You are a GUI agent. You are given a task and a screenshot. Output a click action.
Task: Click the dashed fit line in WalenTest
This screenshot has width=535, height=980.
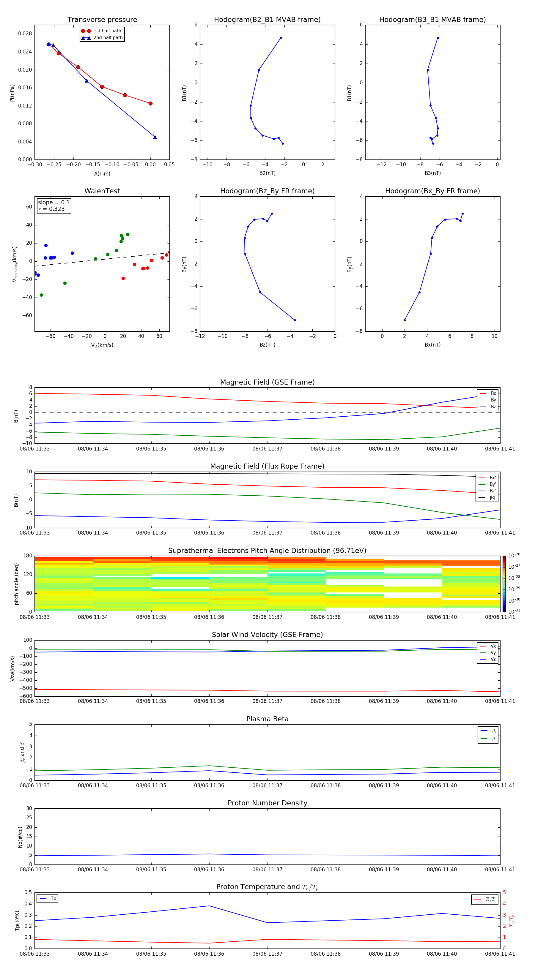point(102,259)
